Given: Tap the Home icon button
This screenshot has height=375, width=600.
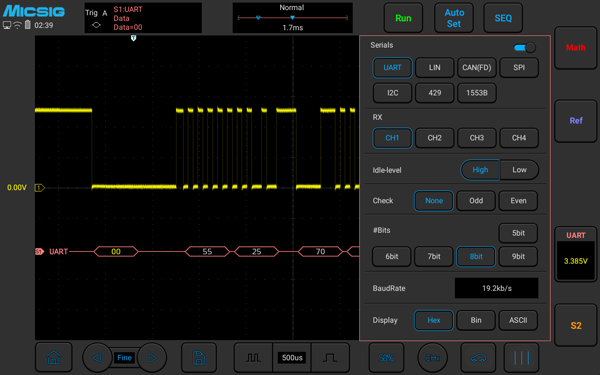Looking at the screenshot, I should click(x=54, y=357).
